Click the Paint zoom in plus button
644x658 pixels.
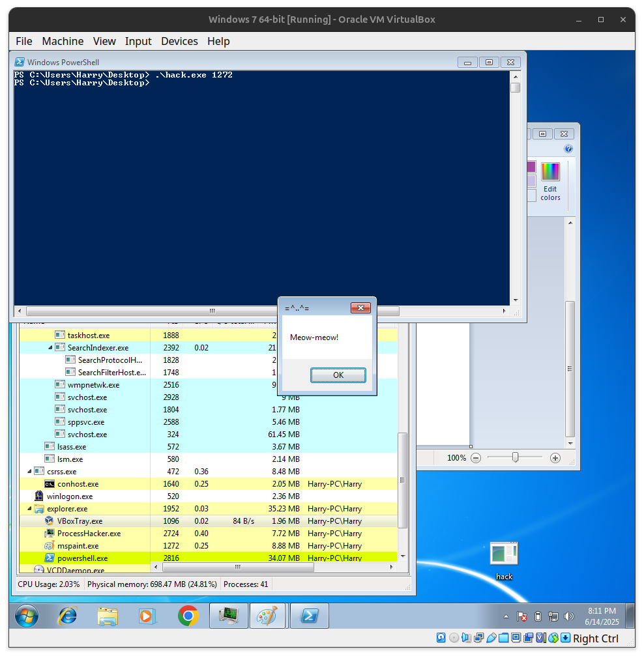tap(555, 458)
